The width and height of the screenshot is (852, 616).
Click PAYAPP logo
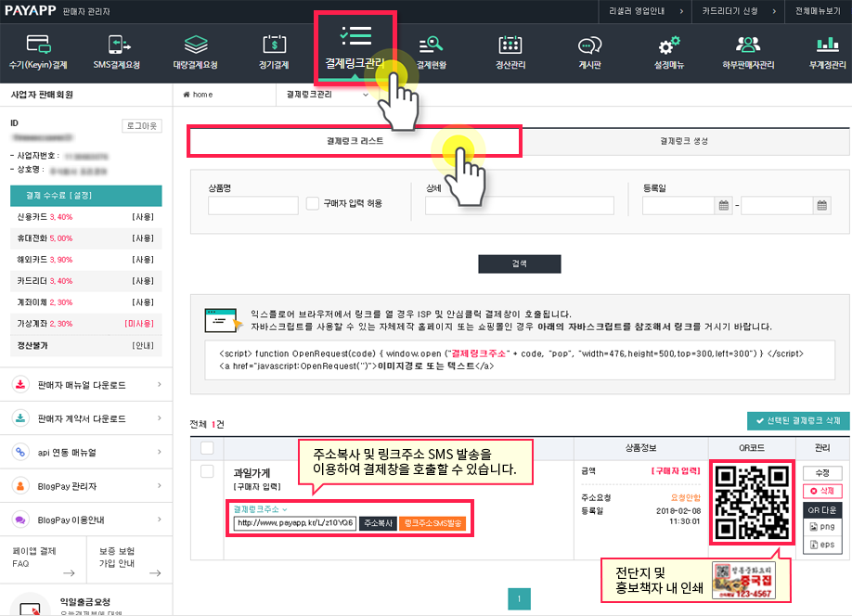30,10
